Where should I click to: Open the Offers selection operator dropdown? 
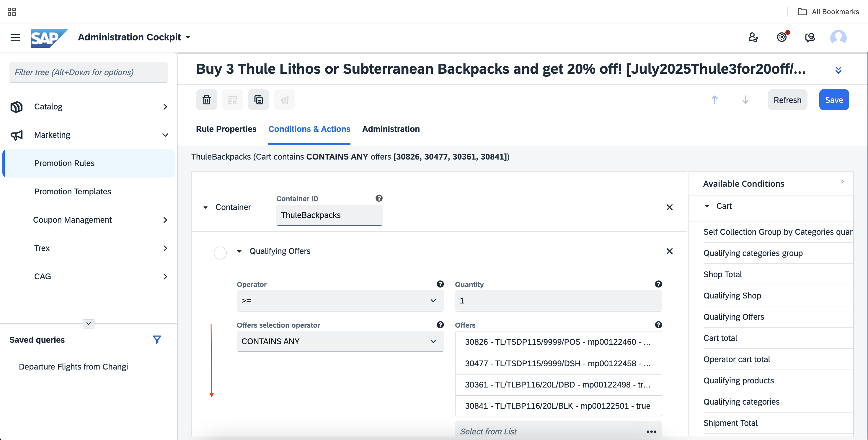(x=340, y=342)
